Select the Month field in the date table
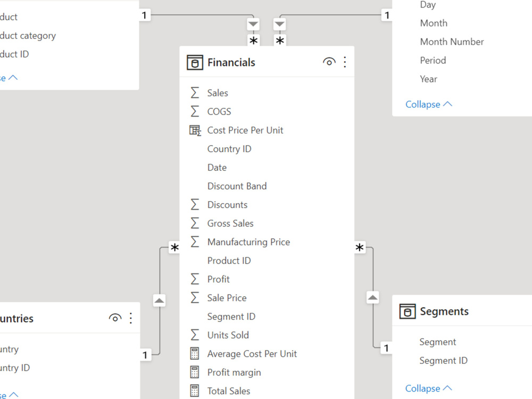This screenshot has width=532, height=399. point(434,23)
